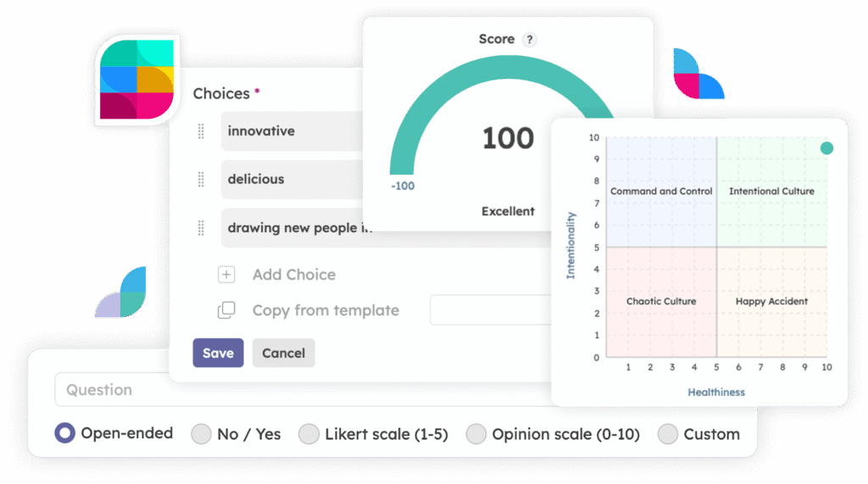Viewport: 868px width, 484px height.
Task: Open the template field beside Copy from template
Action: point(491,310)
